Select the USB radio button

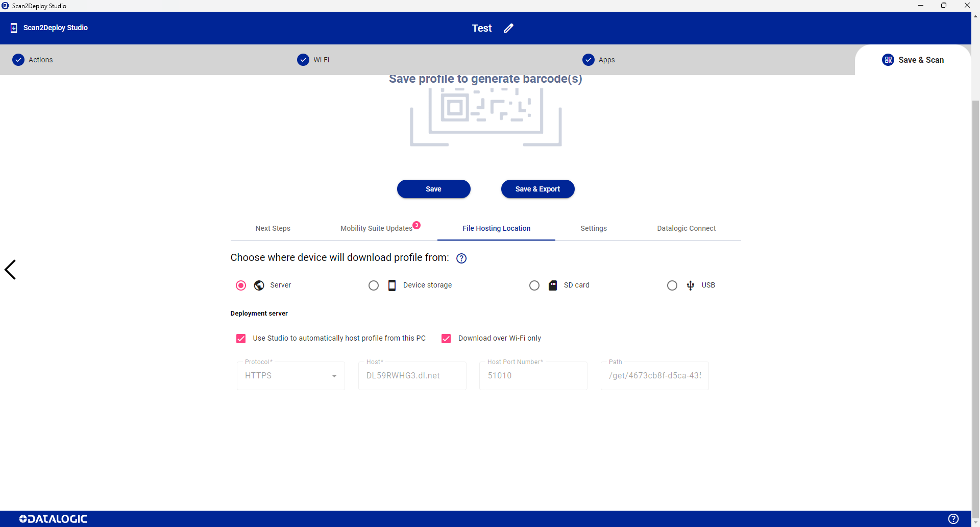pos(672,285)
